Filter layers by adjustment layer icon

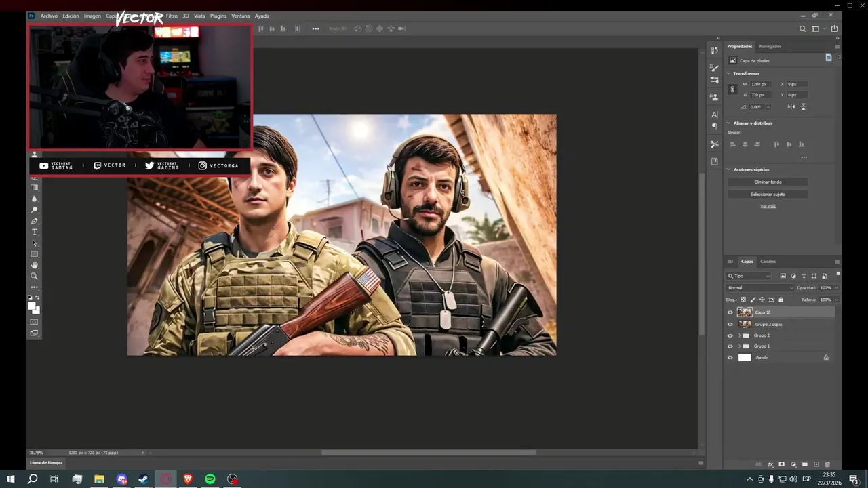pos(793,276)
